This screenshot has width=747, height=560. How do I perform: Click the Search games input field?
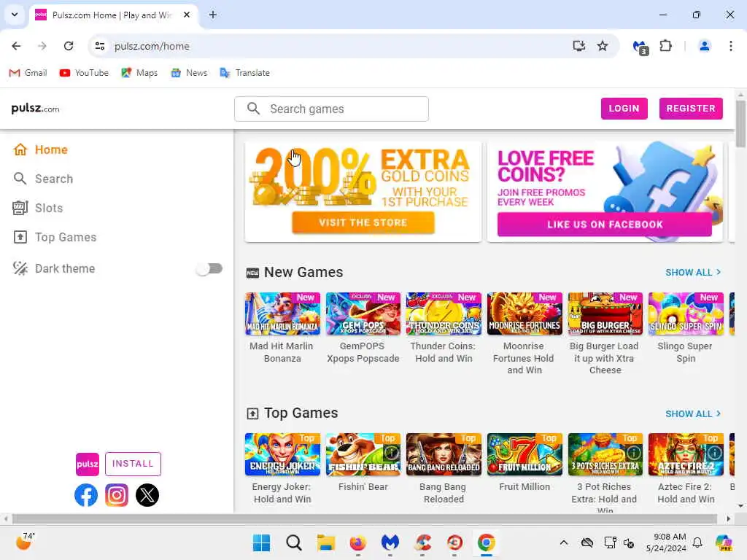point(332,109)
